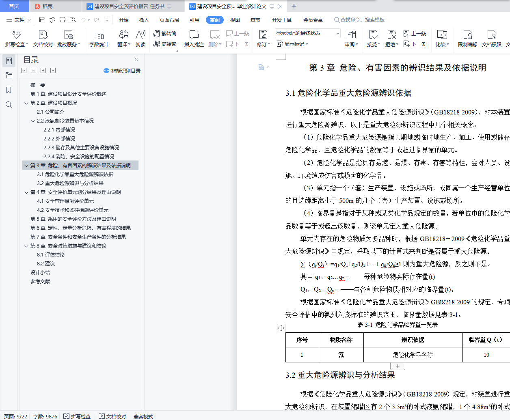Toggle 拼写检查 in the status bar

point(77,416)
